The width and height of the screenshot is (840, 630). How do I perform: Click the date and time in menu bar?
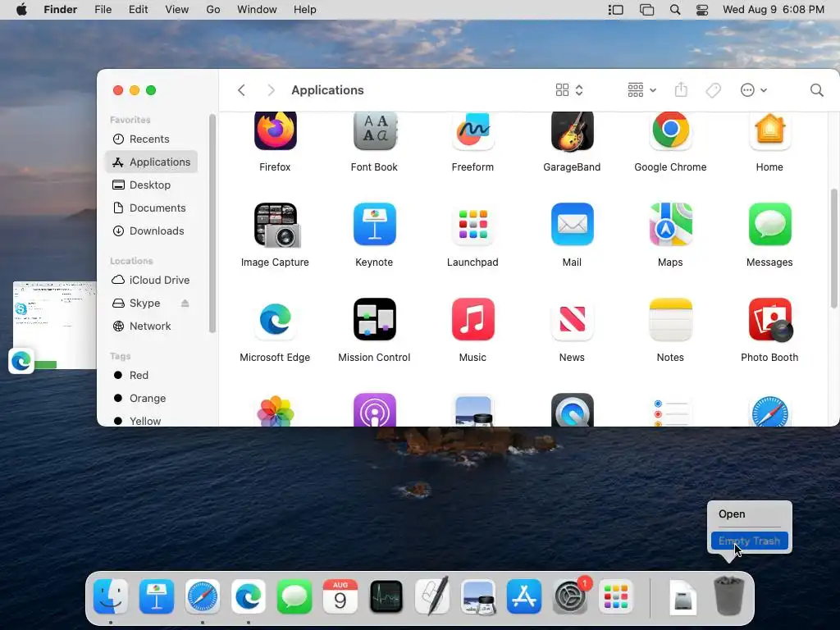click(773, 10)
